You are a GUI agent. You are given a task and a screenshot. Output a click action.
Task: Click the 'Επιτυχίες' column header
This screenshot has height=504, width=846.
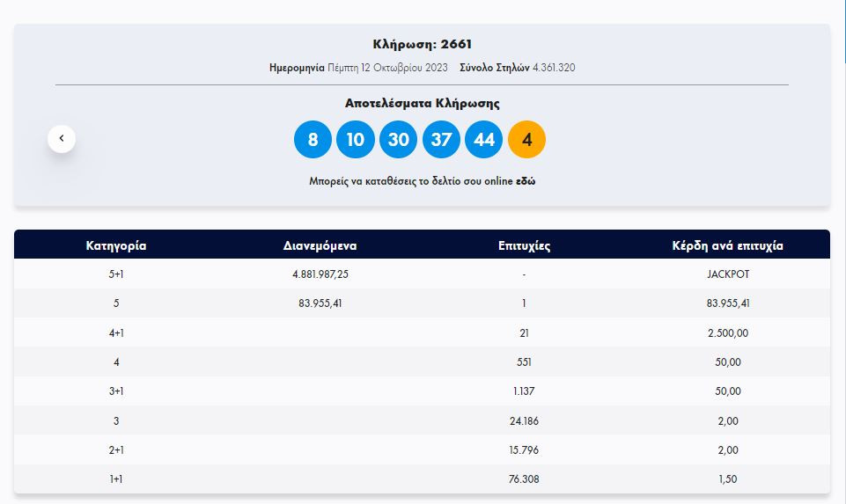524,245
